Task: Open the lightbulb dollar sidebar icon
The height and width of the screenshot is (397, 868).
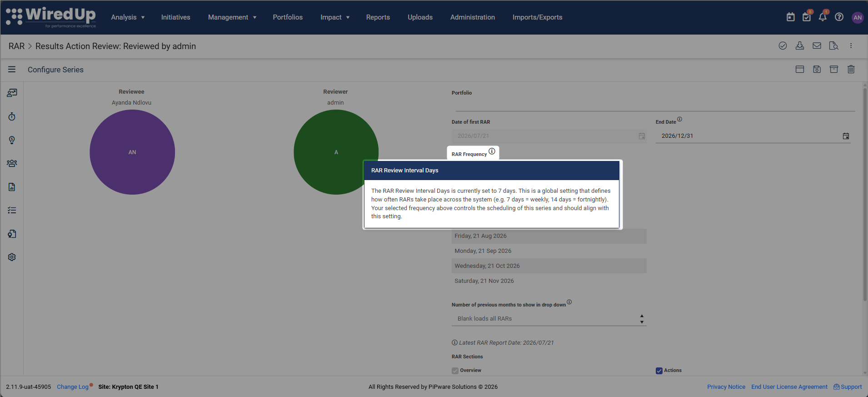Action: 12,140
